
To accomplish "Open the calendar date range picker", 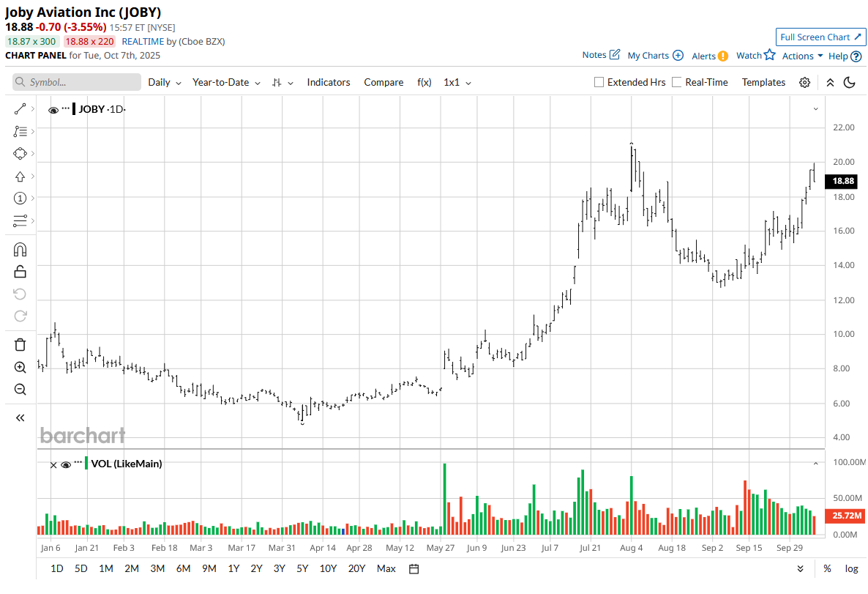I will pos(414,569).
